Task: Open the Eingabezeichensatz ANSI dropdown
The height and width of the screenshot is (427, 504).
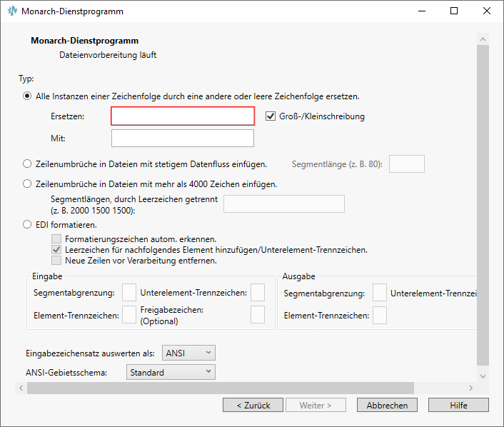Action: (x=188, y=353)
